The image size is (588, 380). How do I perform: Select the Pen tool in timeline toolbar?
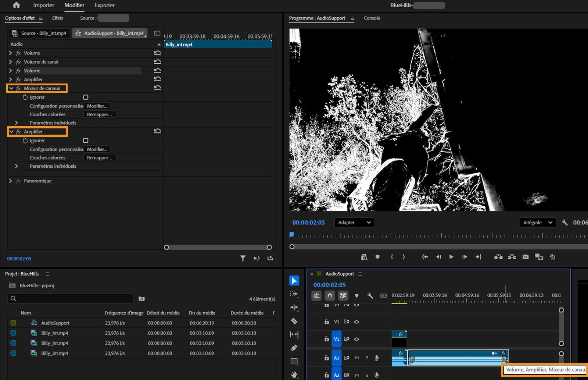(294, 348)
